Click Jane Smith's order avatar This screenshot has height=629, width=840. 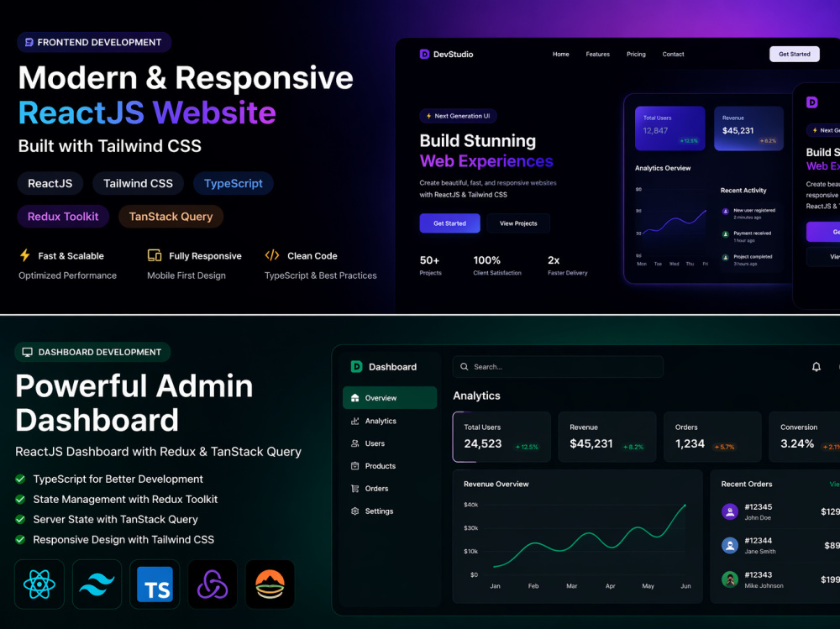[x=730, y=545]
